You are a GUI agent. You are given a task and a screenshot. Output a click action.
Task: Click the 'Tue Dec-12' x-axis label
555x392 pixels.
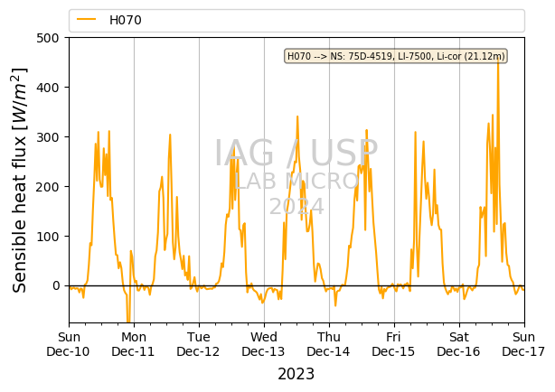tap(198, 344)
